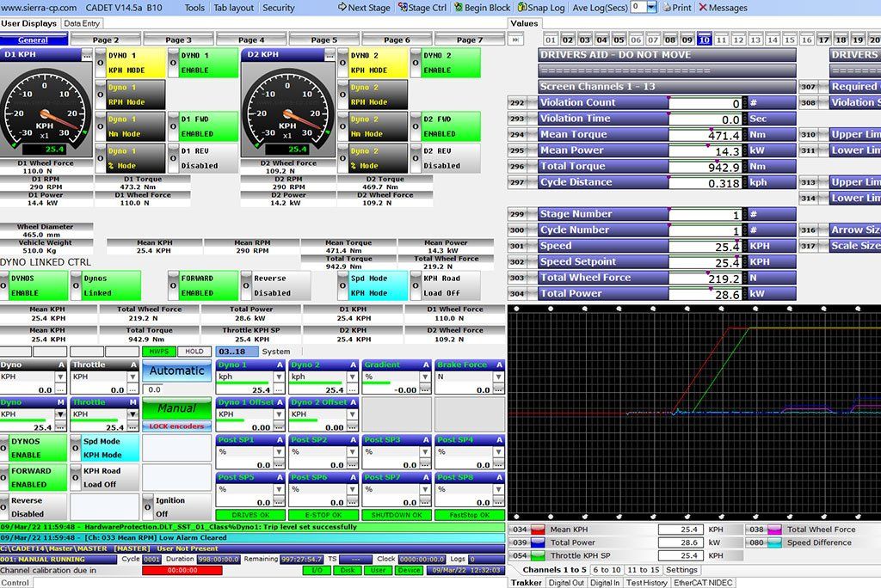This screenshot has width=881, height=588.
Task: Open the Tools menu
Action: click(194, 8)
